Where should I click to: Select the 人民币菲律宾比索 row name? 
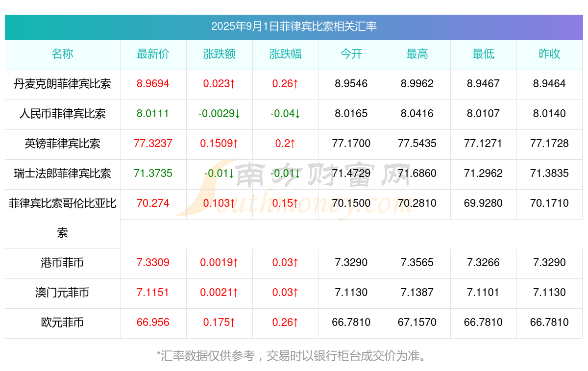pyautogui.click(x=62, y=114)
